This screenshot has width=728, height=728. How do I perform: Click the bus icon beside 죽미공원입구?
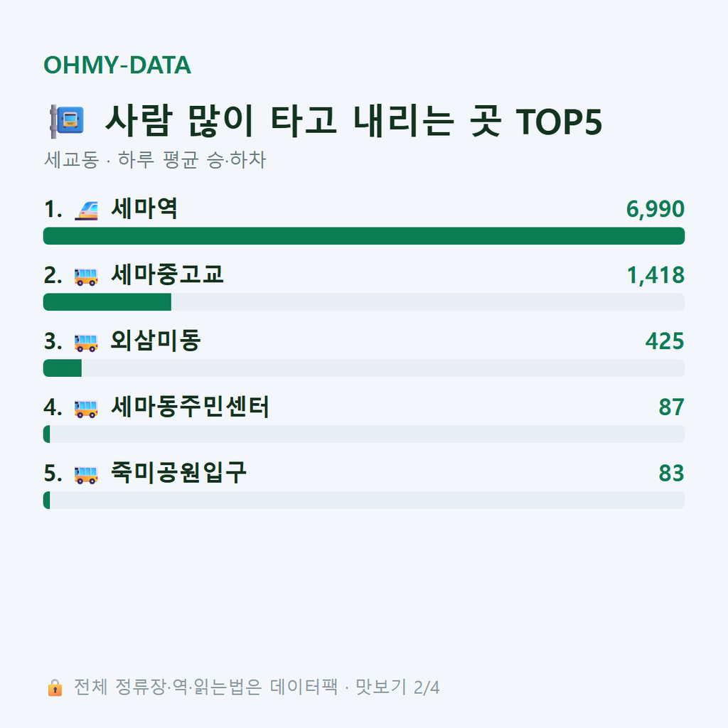click(86, 474)
